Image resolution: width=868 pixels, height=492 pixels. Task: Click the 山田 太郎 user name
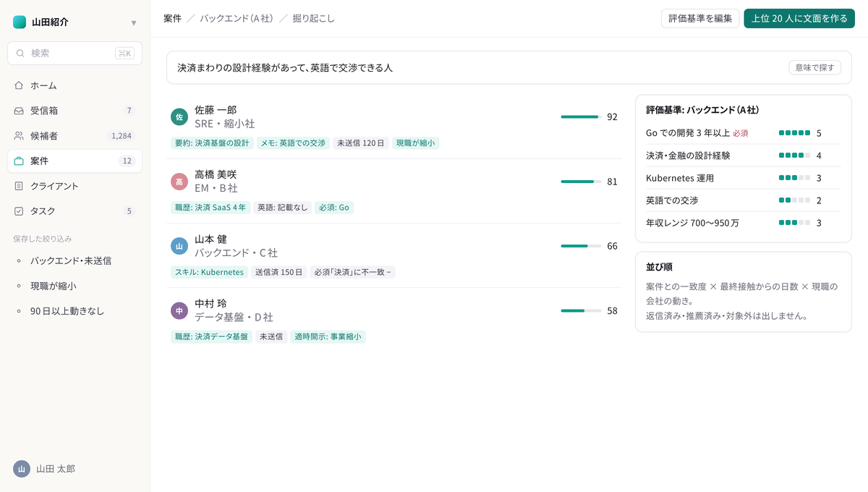(56, 469)
